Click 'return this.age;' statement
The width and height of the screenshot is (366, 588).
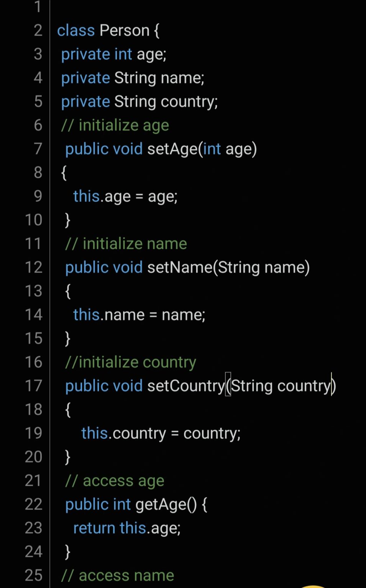tap(127, 528)
